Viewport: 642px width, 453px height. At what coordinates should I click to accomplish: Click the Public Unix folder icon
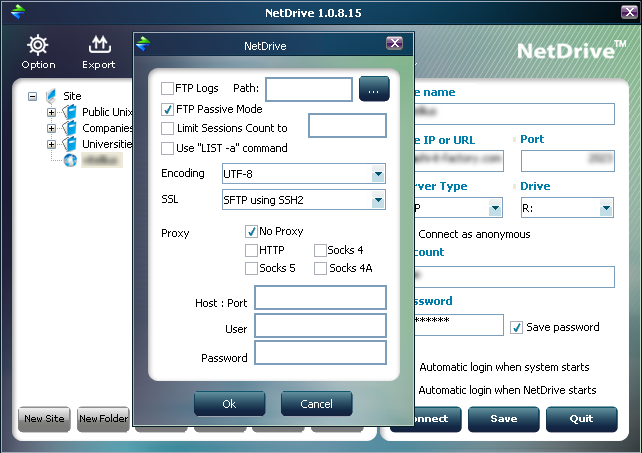coord(70,111)
